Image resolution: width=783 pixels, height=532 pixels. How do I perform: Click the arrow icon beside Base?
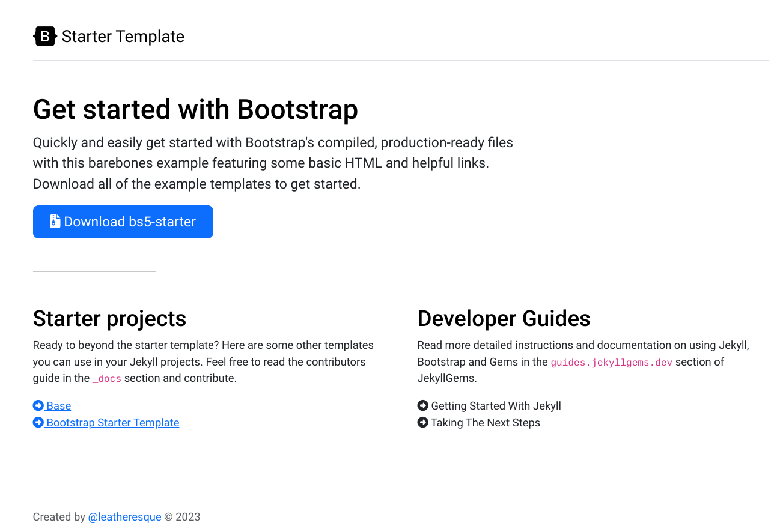(38, 405)
